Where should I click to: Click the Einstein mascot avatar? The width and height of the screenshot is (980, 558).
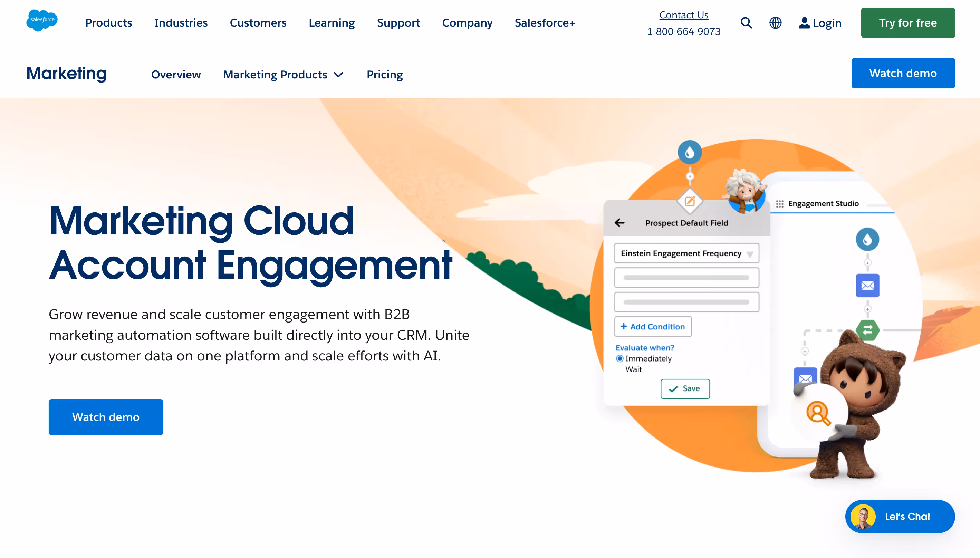click(x=746, y=192)
